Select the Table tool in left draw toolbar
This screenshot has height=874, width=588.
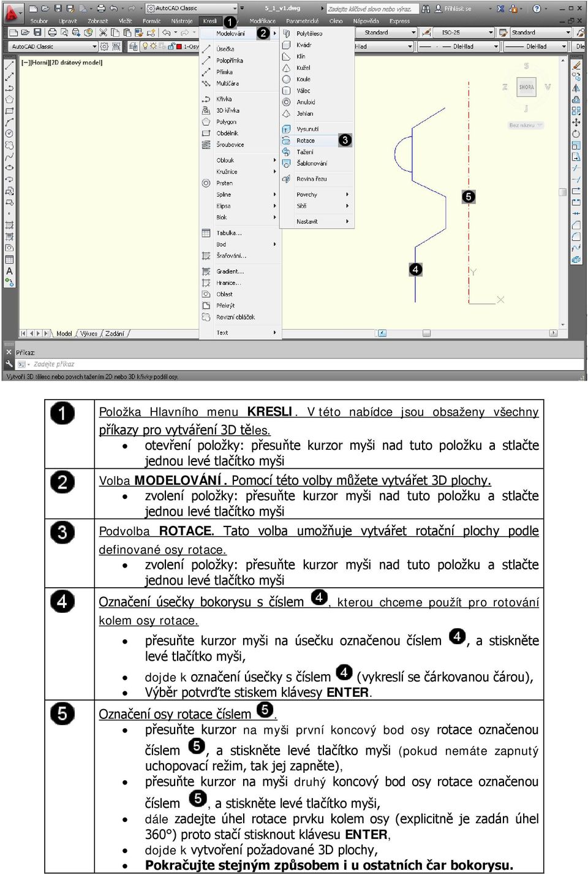pyautogui.click(x=9, y=259)
